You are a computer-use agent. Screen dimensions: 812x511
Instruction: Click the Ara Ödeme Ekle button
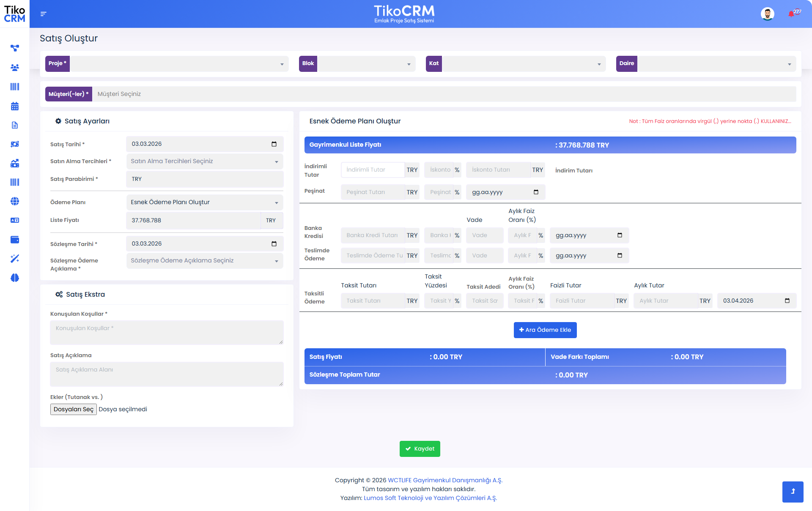click(545, 330)
